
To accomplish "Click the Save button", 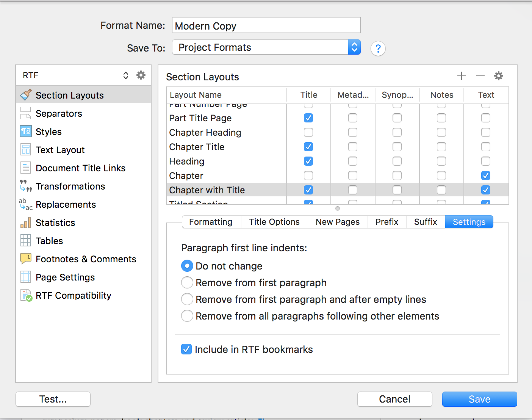I will (479, 399).
